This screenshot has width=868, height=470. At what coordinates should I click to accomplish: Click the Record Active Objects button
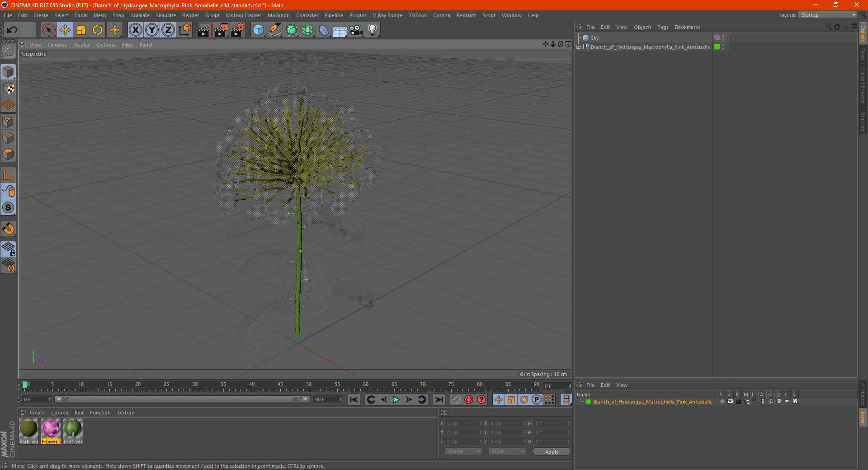point(456,399)
